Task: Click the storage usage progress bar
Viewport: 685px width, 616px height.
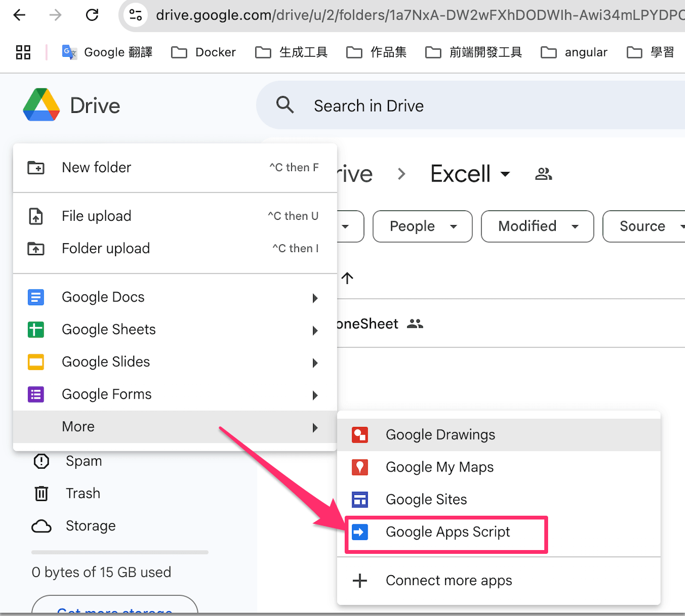Action: click(120, 552)
